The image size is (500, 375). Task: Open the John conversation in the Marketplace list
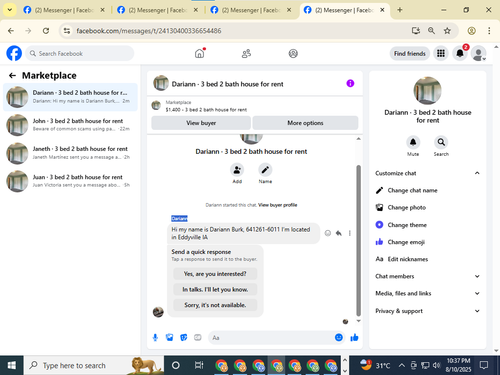coord(70,125)
